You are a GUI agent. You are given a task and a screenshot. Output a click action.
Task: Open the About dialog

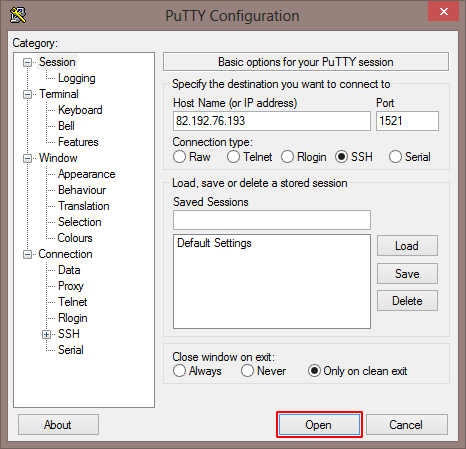click(58, 424)
